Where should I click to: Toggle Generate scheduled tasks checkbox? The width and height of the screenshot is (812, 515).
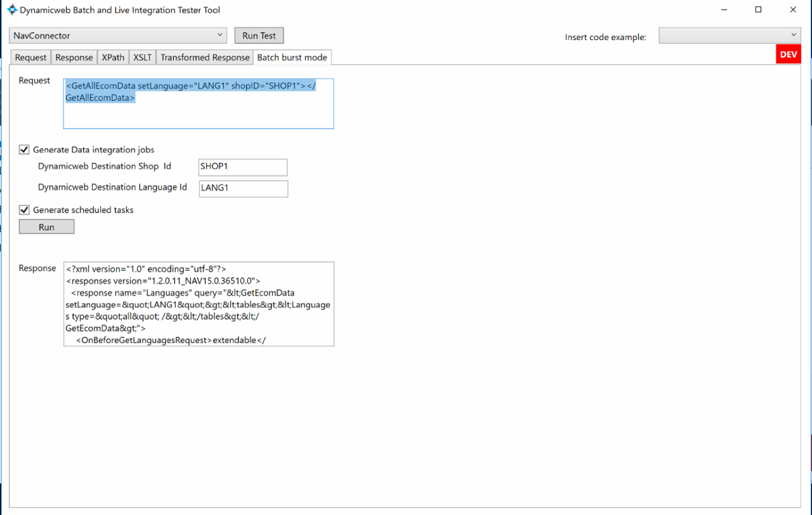point(25,210)
